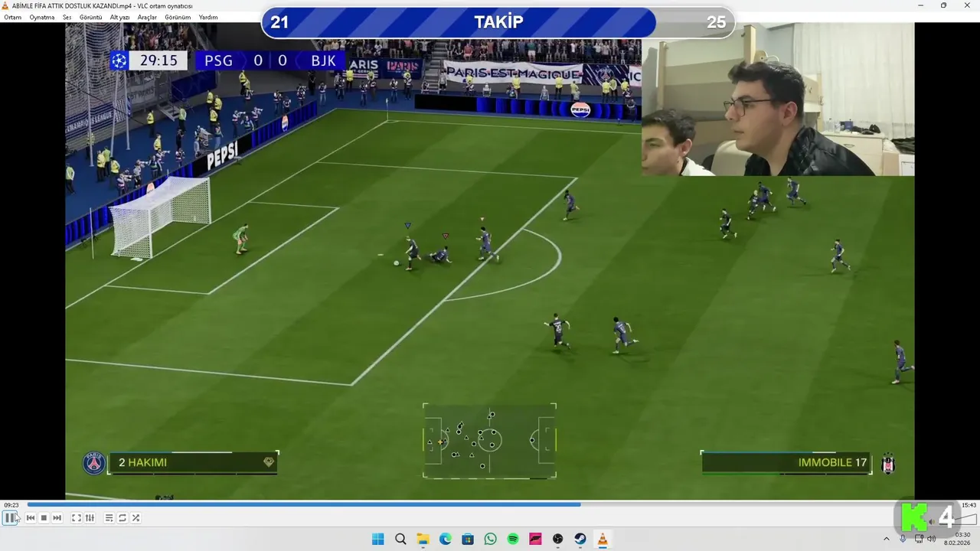Toggle random shuffle playback

click(136, 518)
